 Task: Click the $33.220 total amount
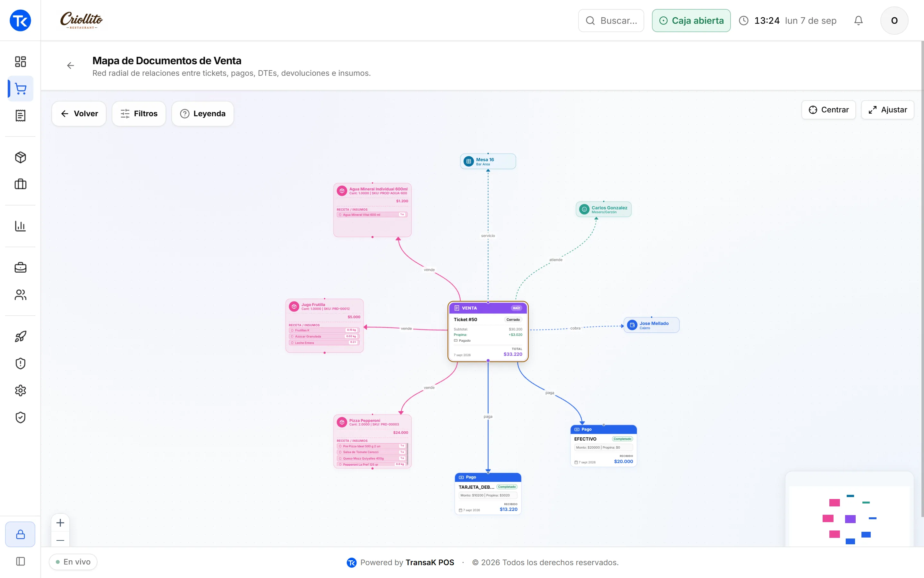[513, 355]
